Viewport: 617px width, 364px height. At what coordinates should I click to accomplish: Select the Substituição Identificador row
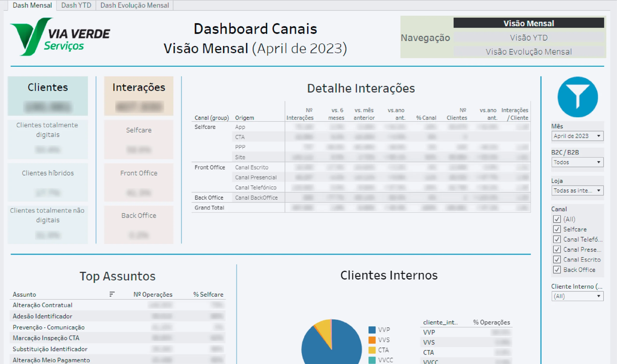point(118,349)
